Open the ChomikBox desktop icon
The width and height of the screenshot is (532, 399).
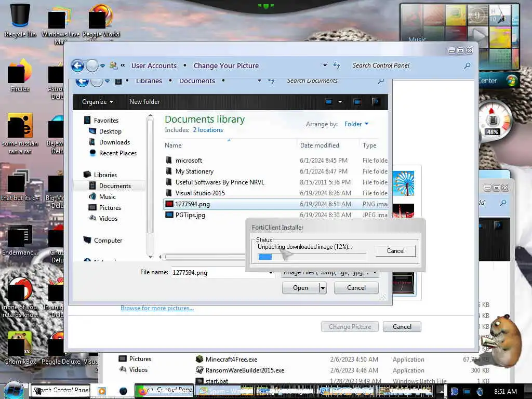coord(20,348)
